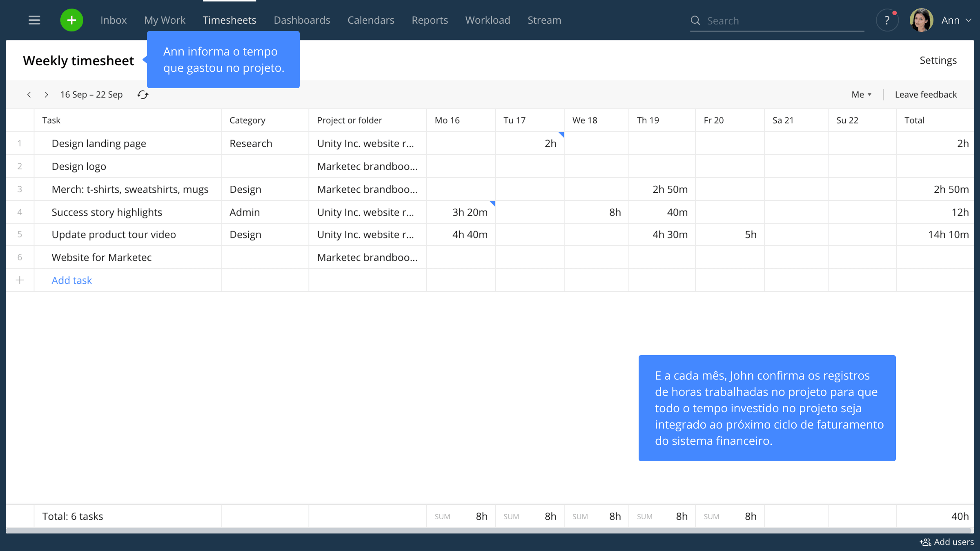Open the My Work tab
Screen dimensions: 980x551
pos(165,20)
